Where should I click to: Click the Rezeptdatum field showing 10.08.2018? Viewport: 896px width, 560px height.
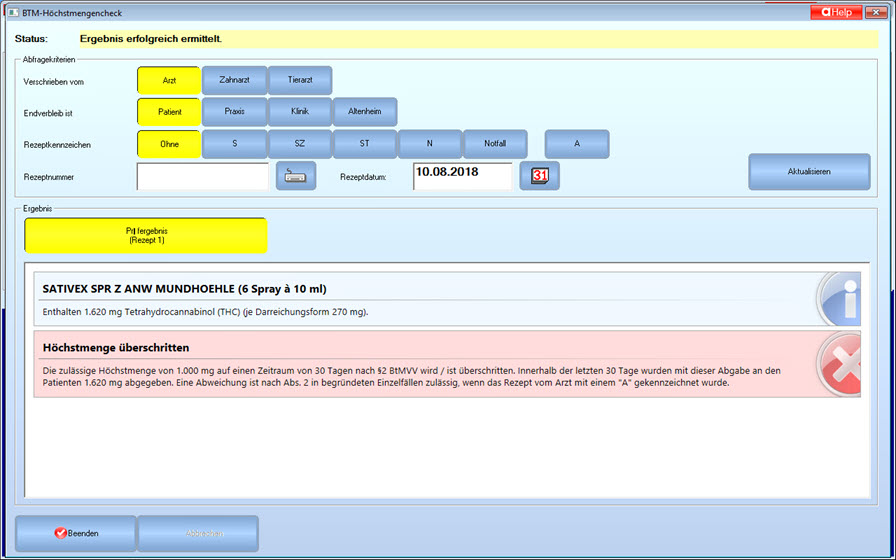(x=462, y=176)
